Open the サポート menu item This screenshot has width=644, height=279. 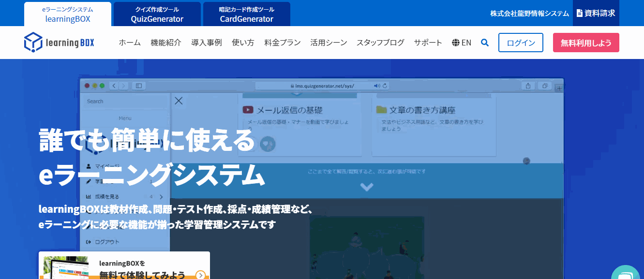pyautogui.click(x=428, y=43)
